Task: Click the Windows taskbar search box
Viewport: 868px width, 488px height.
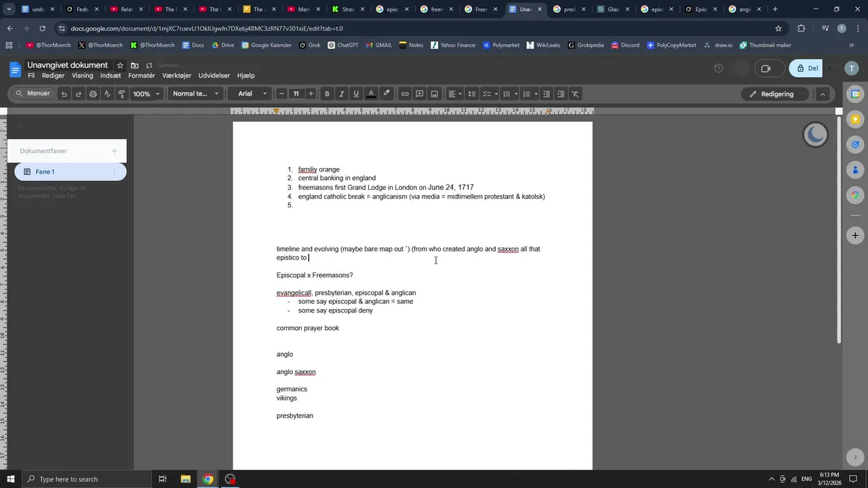Action: point(86,479)
